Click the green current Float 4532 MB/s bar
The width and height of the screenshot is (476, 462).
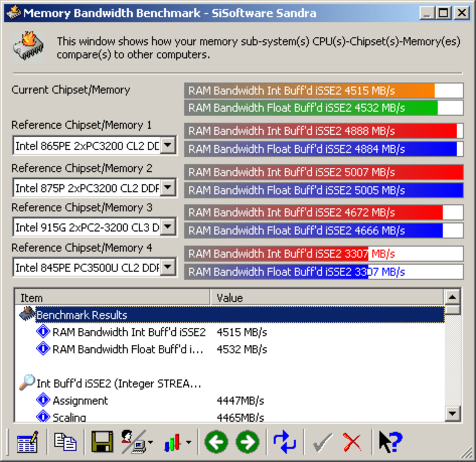click(323, 108)
